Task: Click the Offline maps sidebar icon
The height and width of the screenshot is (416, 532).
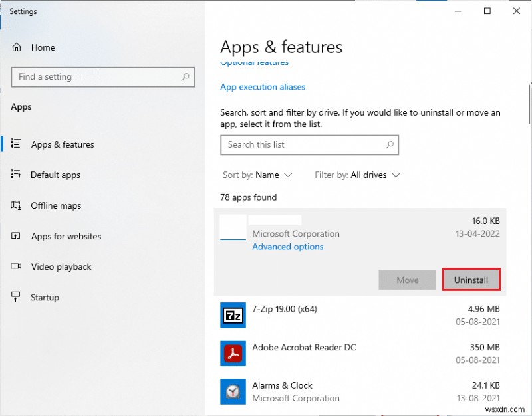Action: pos(17,205)
